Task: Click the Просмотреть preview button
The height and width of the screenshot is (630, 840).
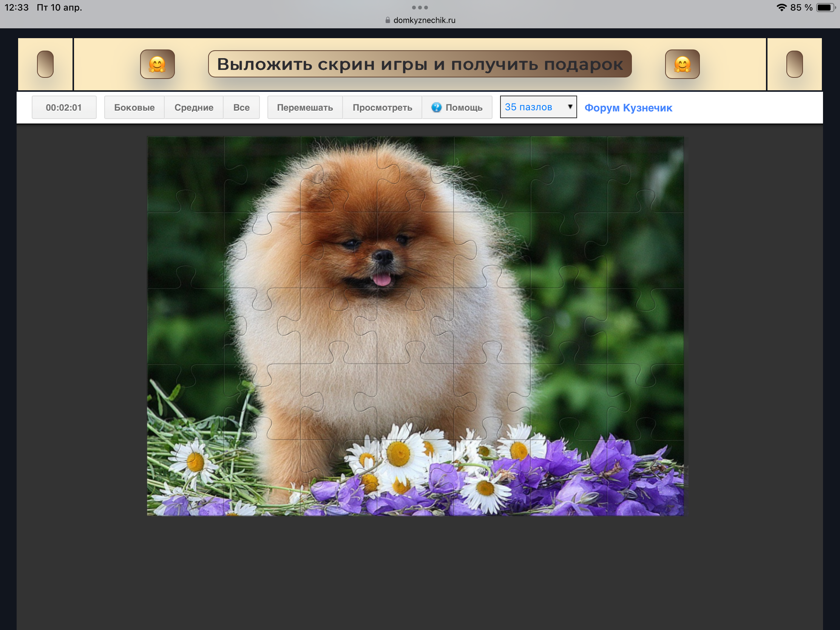Action: (382, 108)
